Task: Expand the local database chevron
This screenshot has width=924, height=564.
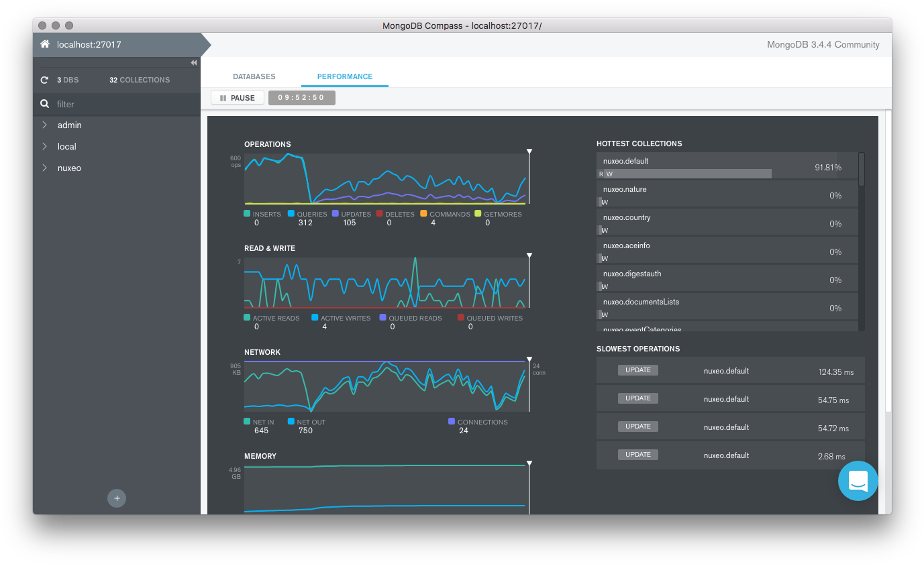Action: (45, 146)
